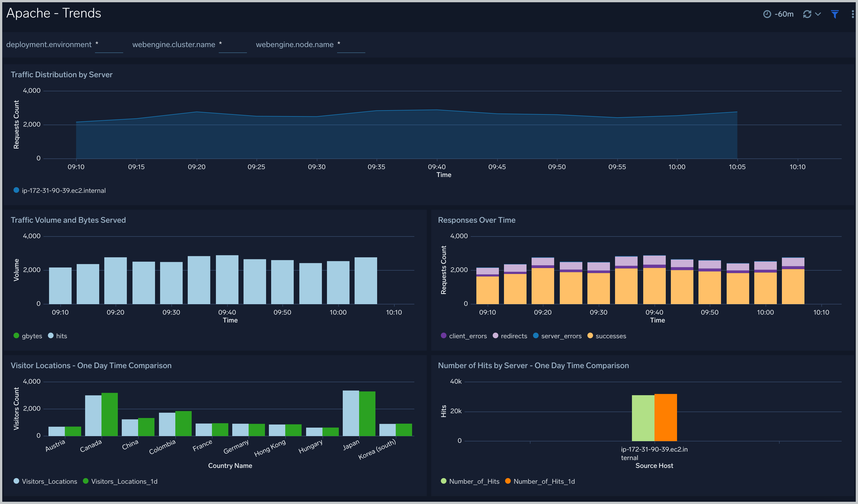858x504 pixels.
Task: Toggle successes series in legend
Action: 607,336
